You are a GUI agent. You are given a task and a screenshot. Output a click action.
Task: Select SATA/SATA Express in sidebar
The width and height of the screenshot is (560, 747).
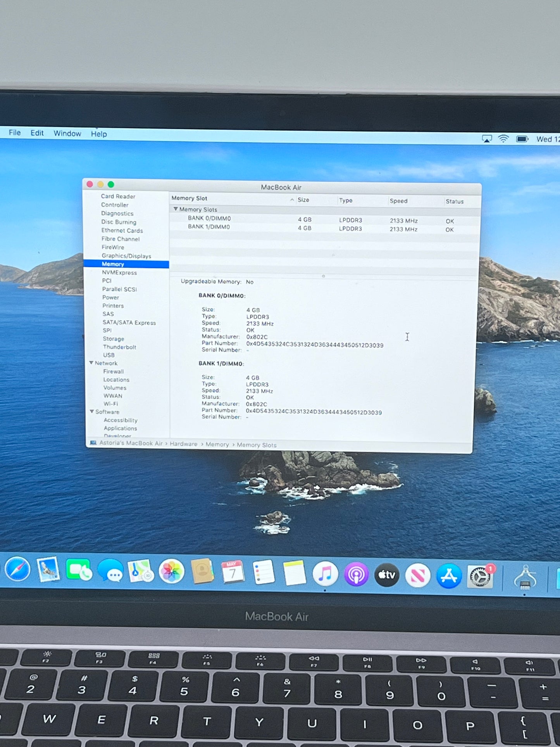click(129, 323)
